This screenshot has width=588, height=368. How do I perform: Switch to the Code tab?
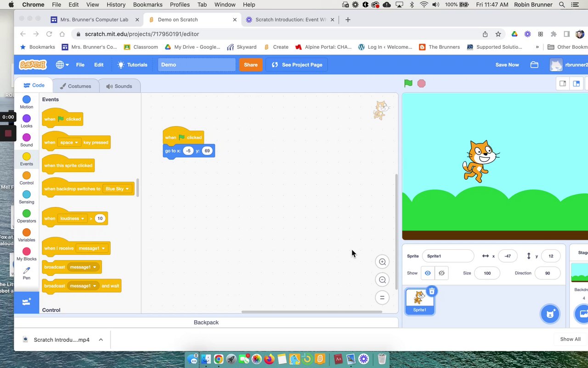[x=34, y=86]
